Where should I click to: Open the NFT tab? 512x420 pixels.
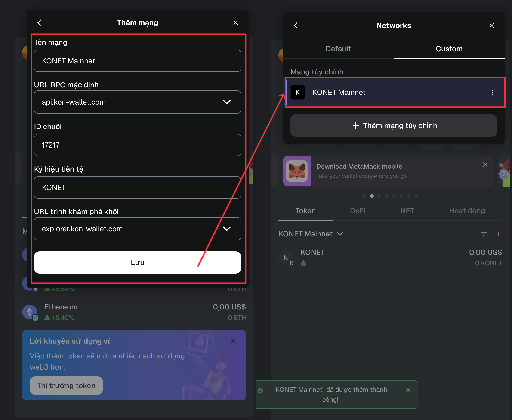tap(407, 211)
